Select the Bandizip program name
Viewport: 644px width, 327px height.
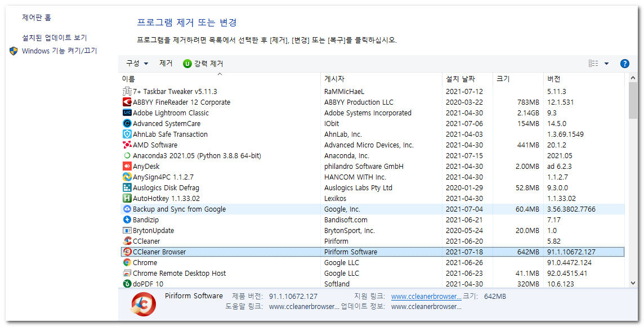(145, 220)
